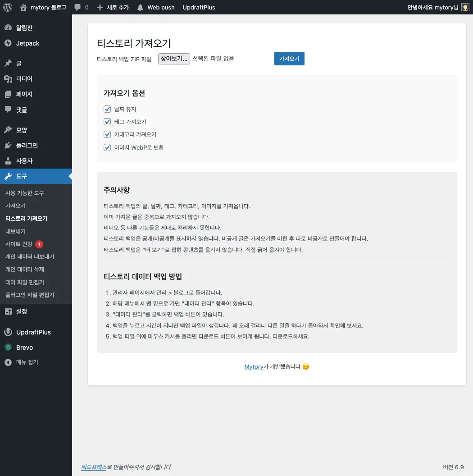This screenshot has height=476, width=473.
Task: Click 찾아보기 to choose a backup file
Action: point(173,58)
